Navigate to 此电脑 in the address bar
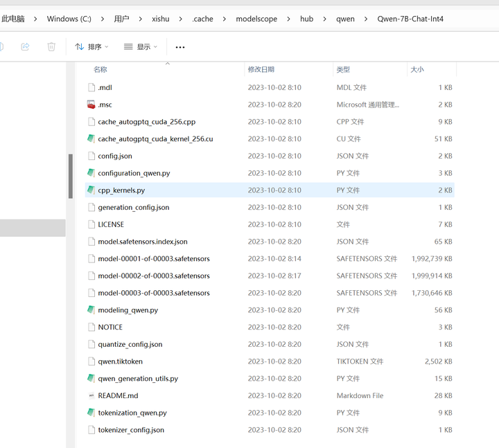Image resolution: width=499 pixels, height=448 pixels. pos(13,19)
